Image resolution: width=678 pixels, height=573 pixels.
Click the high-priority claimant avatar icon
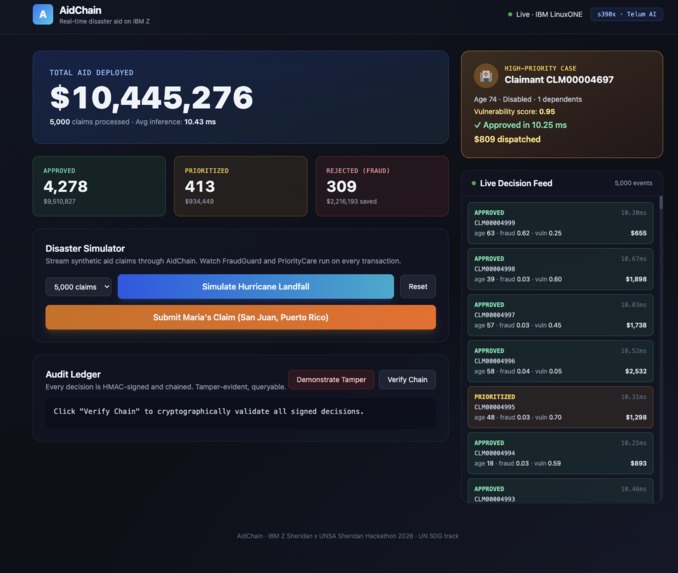pyautogui.click(x=486, y=76)
